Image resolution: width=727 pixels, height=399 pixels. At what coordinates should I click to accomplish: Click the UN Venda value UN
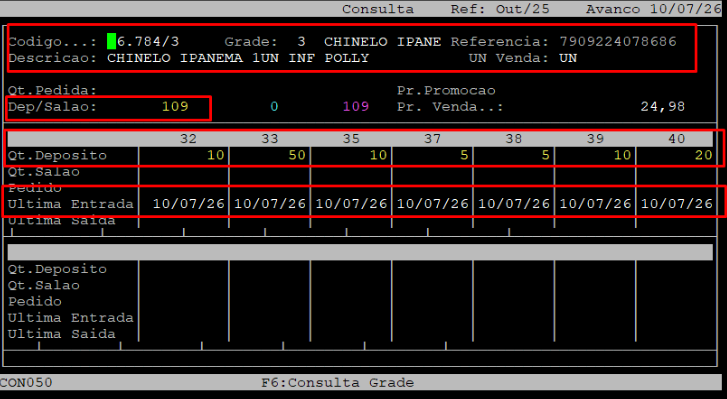[568, 58]
